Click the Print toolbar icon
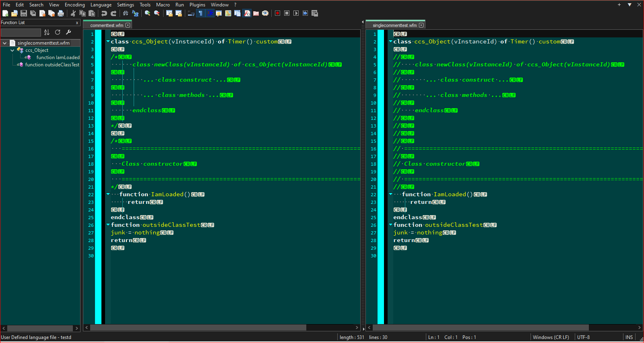 coord(61,13)
